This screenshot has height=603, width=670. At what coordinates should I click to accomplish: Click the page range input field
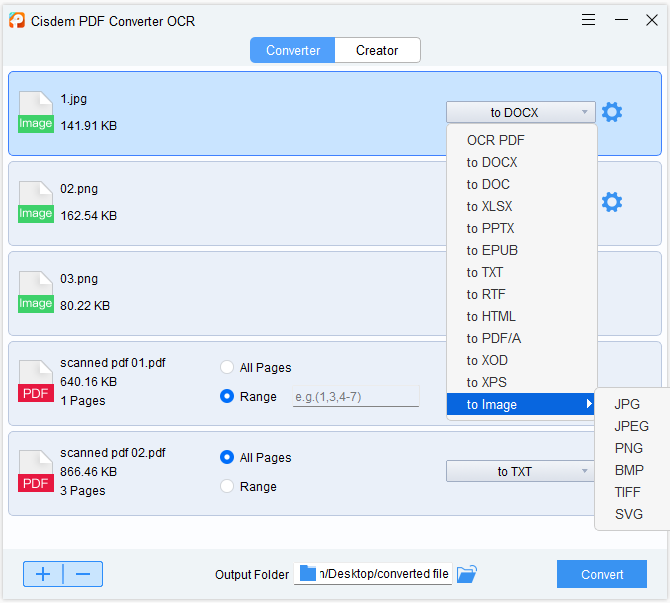point(356,397)
